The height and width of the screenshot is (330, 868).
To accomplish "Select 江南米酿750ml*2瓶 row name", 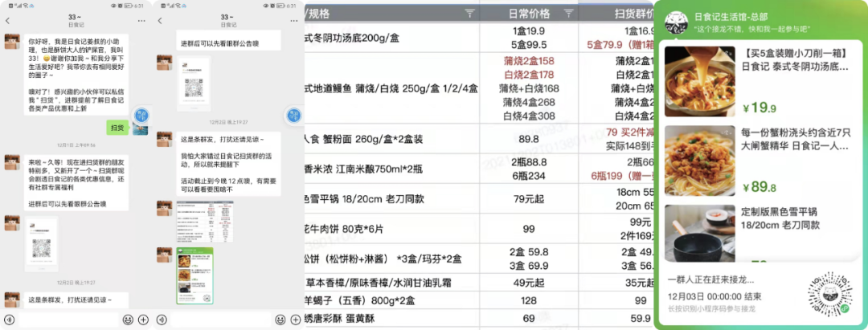I will 364,169.
